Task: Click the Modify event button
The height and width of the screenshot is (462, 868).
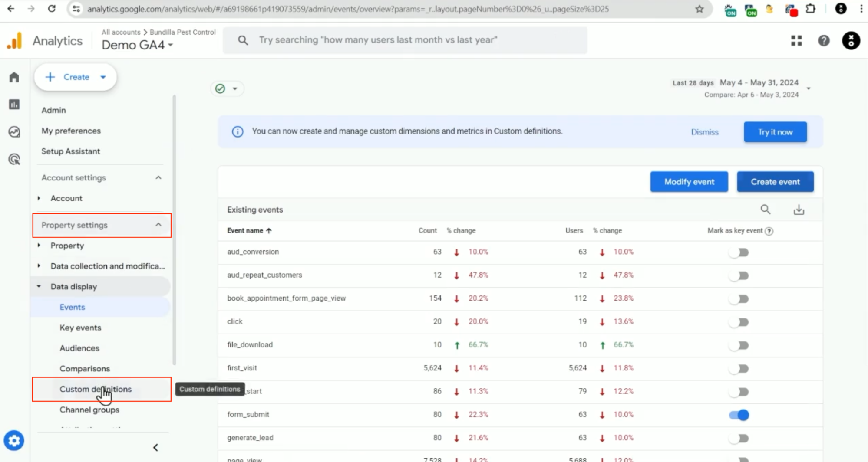Action: (689, 182)
